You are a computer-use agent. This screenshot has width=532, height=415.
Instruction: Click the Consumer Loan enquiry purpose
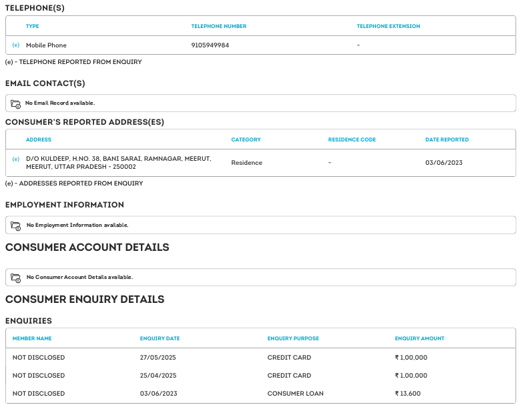click(295, 394)
